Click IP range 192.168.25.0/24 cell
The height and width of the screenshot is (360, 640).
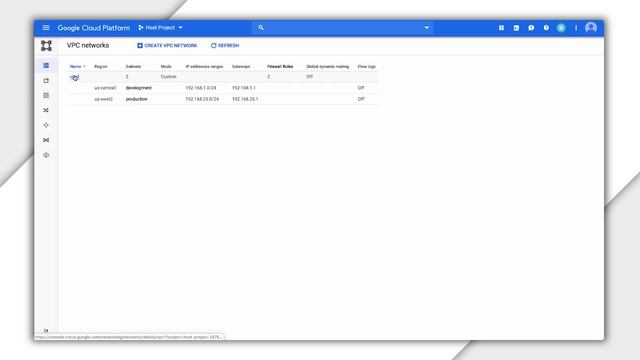click(202, 99)
